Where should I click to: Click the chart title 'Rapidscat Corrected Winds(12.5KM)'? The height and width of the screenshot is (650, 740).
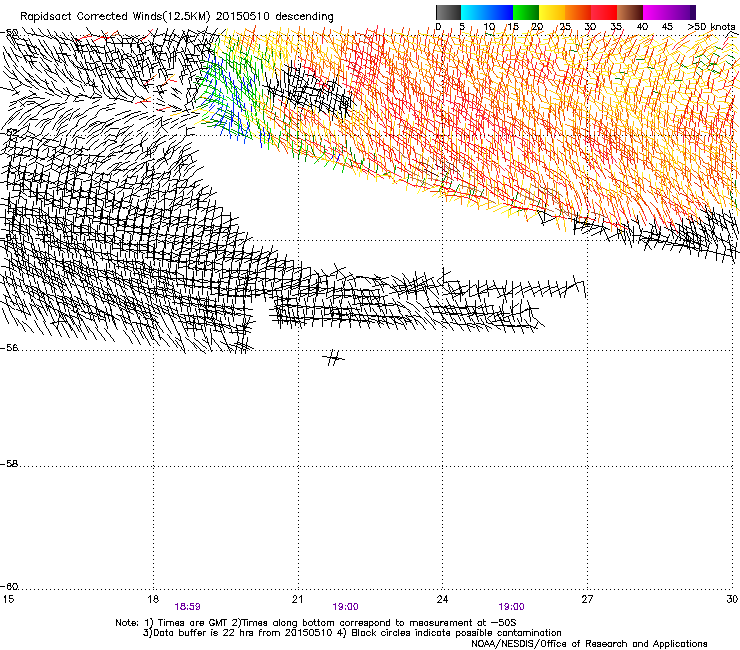tap(115, 17)
